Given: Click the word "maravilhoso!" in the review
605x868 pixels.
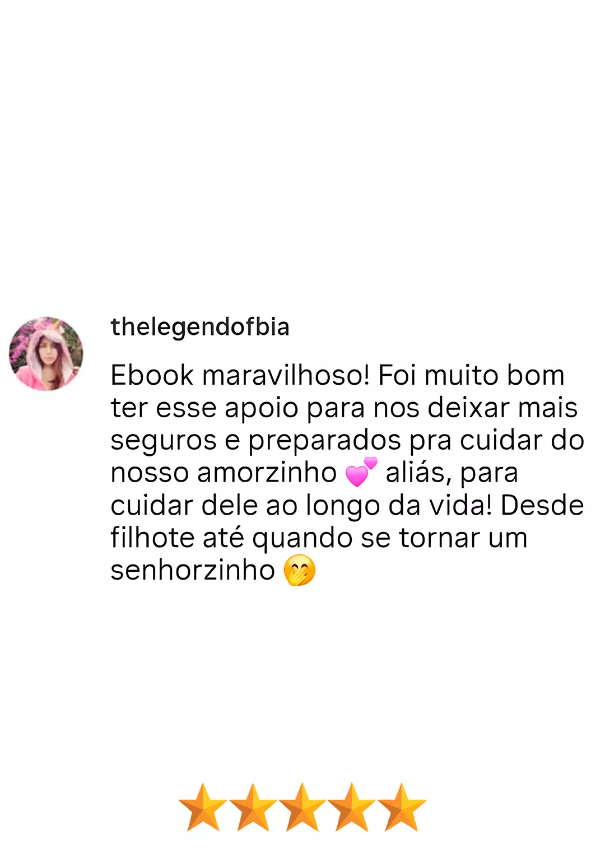Looking at the screenshot, I should tap(286, 375).
